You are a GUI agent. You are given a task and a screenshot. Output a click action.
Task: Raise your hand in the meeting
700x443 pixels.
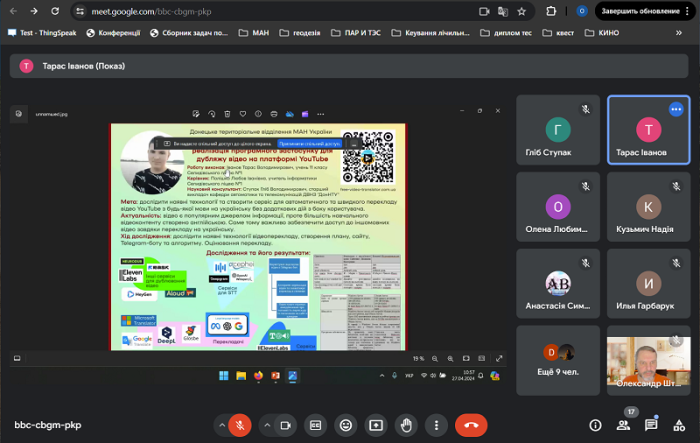tap(406, 424)
